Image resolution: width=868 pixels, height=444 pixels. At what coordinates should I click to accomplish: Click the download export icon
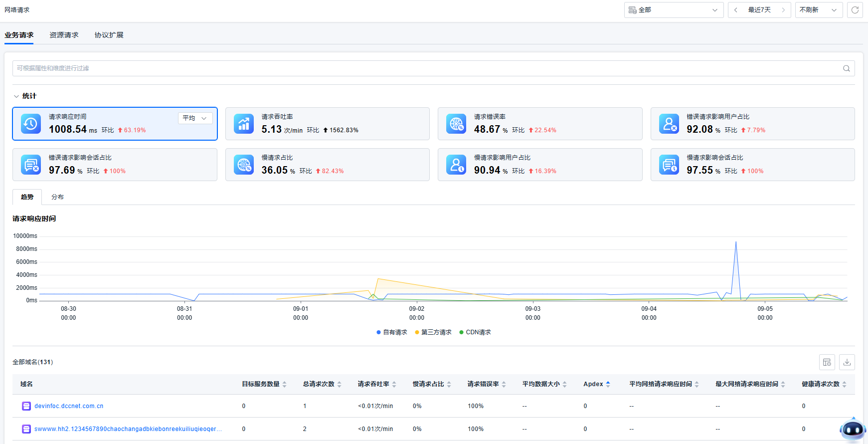click(x=847, y=362)
